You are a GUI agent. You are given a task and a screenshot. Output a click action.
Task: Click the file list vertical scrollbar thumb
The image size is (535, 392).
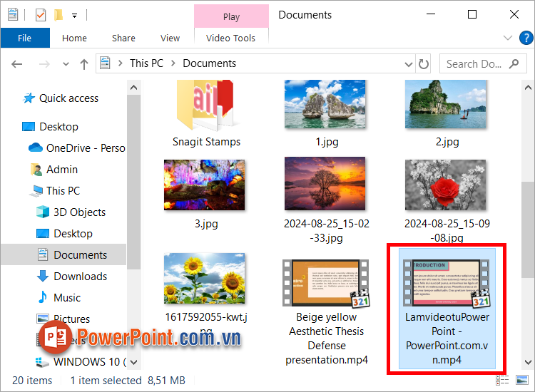[x=527, y=229]
